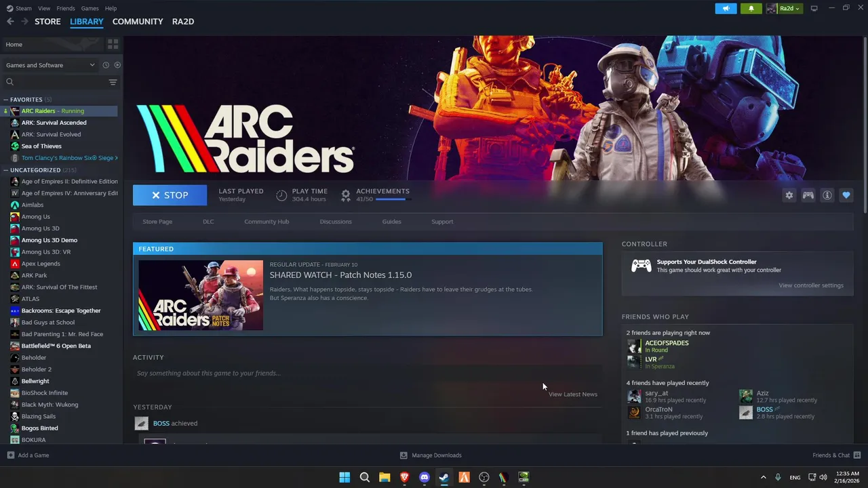Collapse the UNCATEGORIZED category
The height and width of the screenshot is (488, 868).
pyautogui.click(x=5, y=170)
